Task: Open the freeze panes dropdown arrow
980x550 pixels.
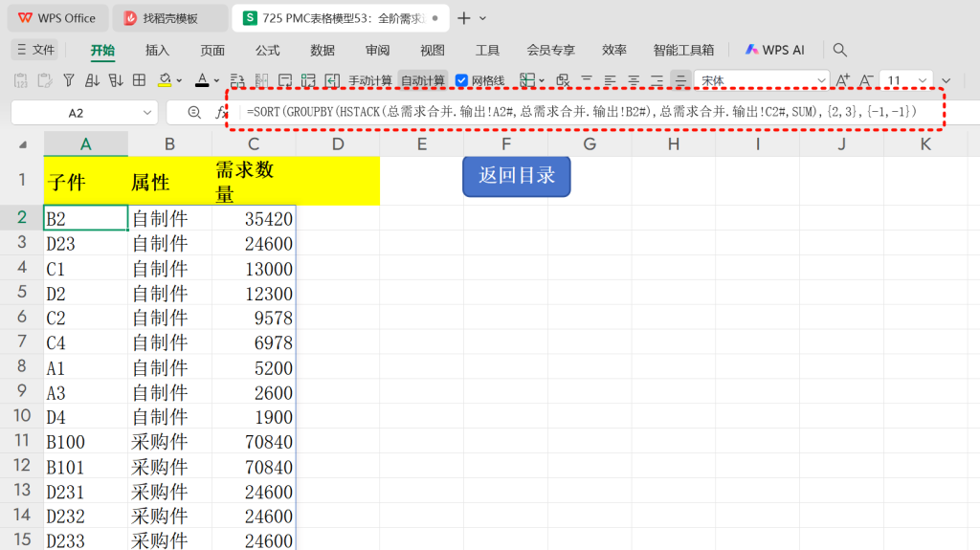Action: [x=542, y=80]
